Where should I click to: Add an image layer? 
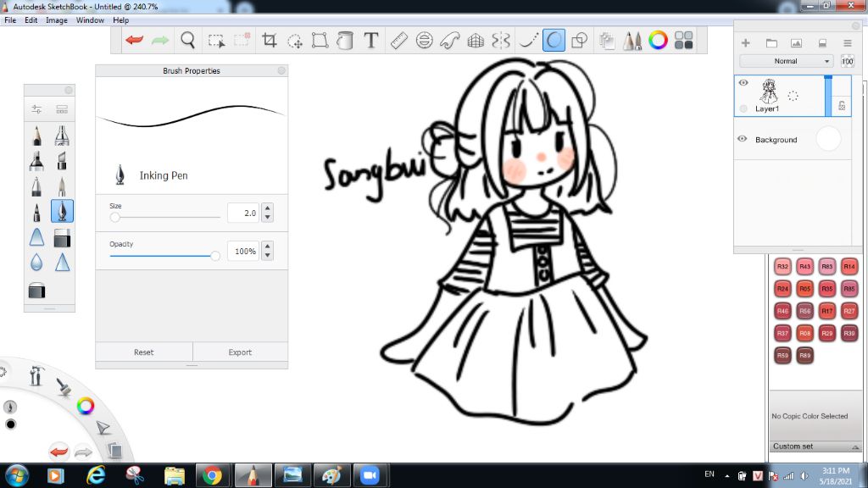[x=797, y=43]
